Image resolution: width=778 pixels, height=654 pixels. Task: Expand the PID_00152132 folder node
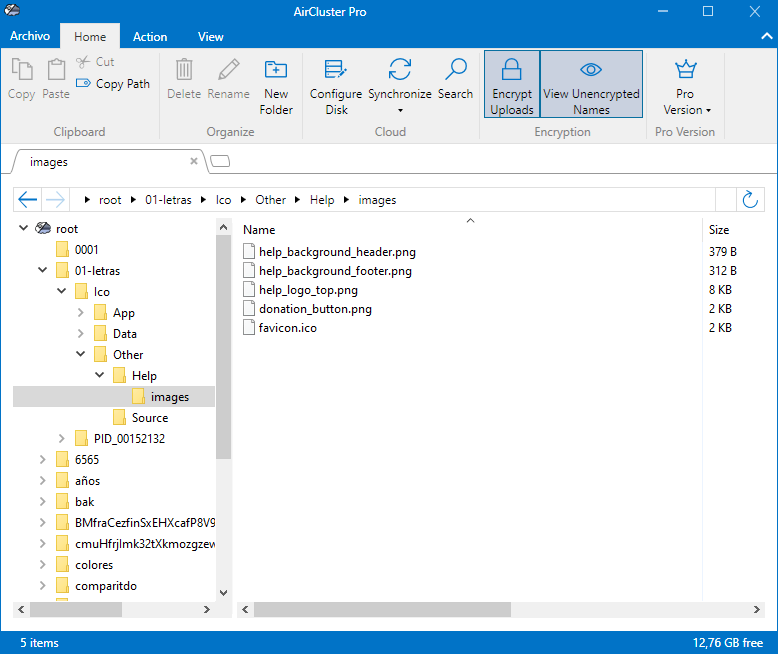[x=61, y=439]
